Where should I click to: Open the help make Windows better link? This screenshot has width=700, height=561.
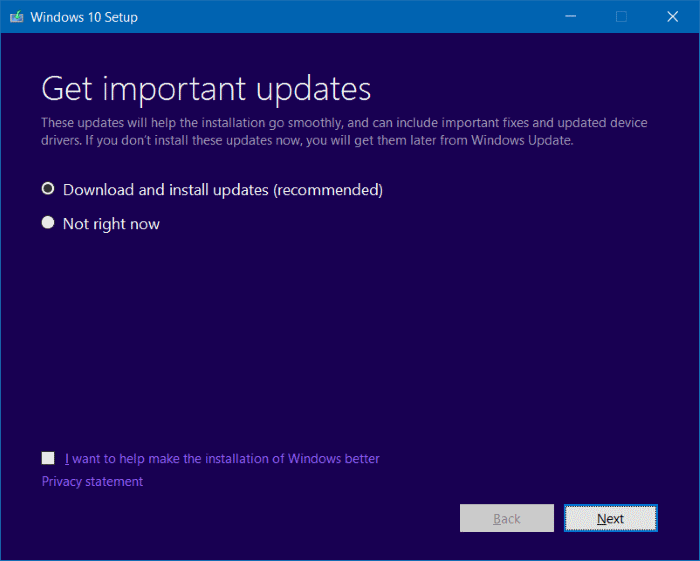[x=222, y=458]
